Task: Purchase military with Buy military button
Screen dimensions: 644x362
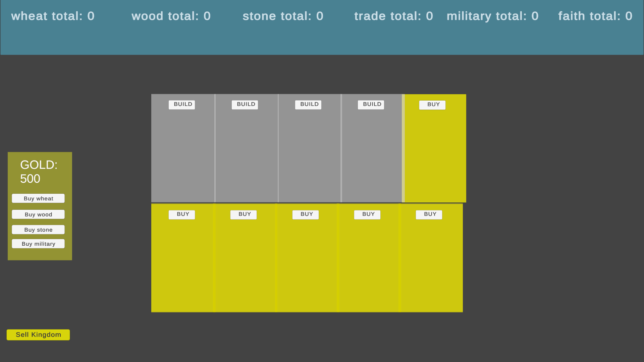Action: point(38,244)
